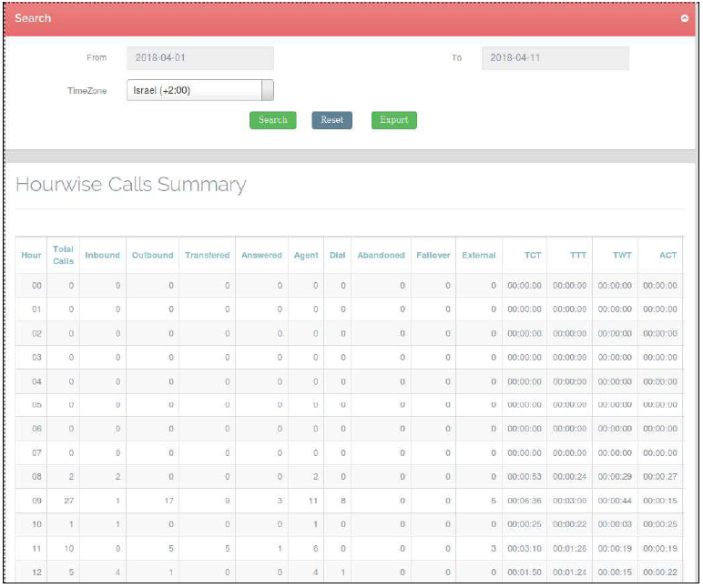Sort by Outbound column header

[152, 255]
